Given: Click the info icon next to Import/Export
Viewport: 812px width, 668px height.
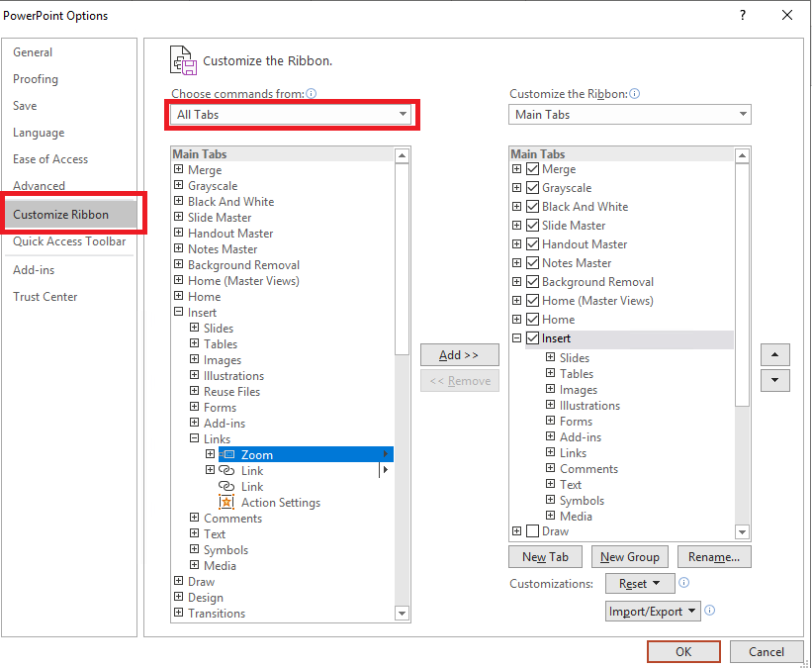Looking at the screenshot, I should pos(709,611).
